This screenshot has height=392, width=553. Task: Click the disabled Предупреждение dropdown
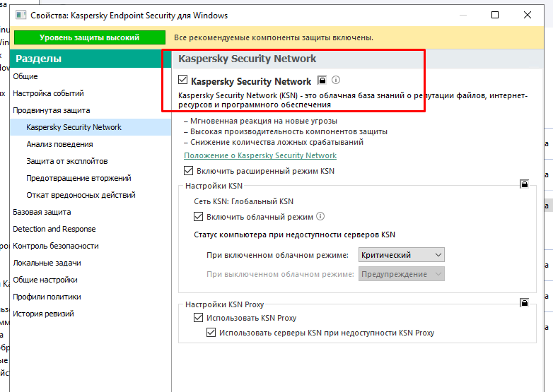[x=402, y=274]
